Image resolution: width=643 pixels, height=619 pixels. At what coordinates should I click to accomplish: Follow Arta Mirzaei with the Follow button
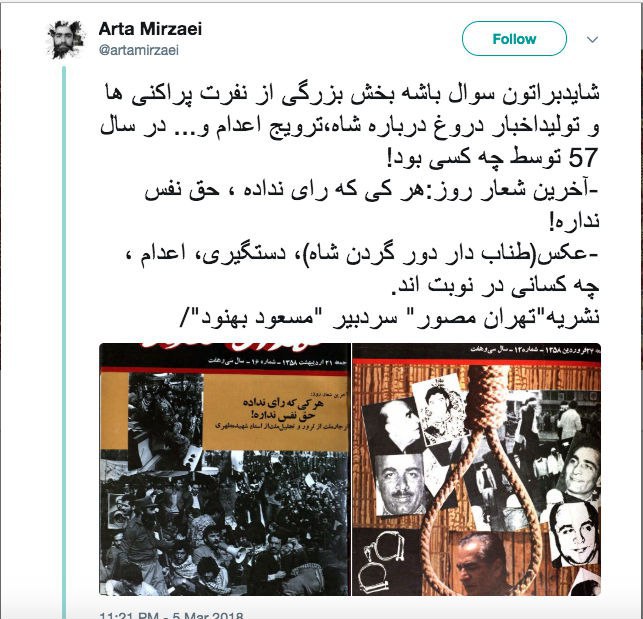point(514,39)
